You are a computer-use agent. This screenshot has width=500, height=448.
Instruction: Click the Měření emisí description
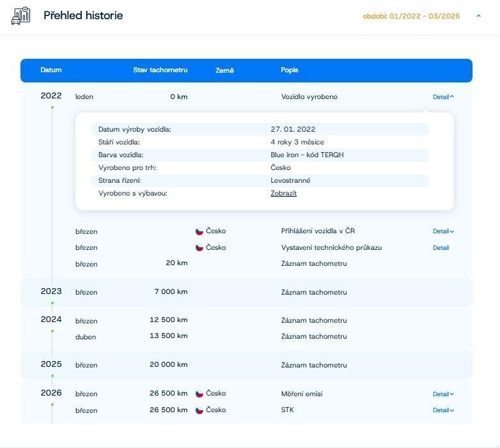(x=302, y=394)
